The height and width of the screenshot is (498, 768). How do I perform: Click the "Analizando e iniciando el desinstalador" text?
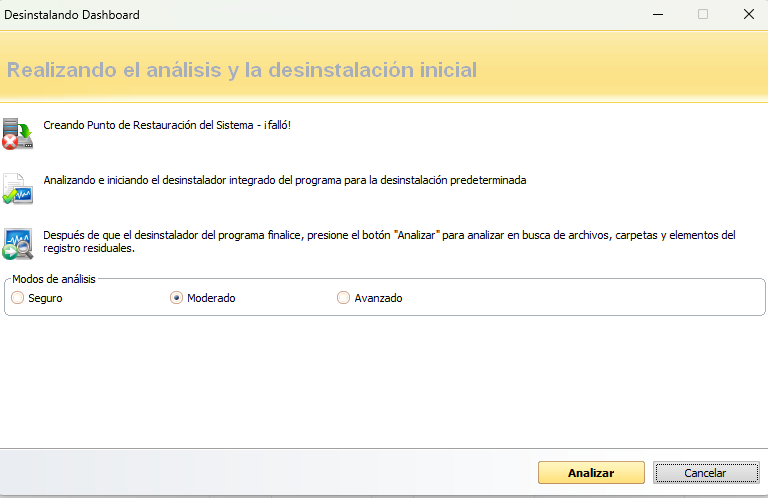click(285, 181)
